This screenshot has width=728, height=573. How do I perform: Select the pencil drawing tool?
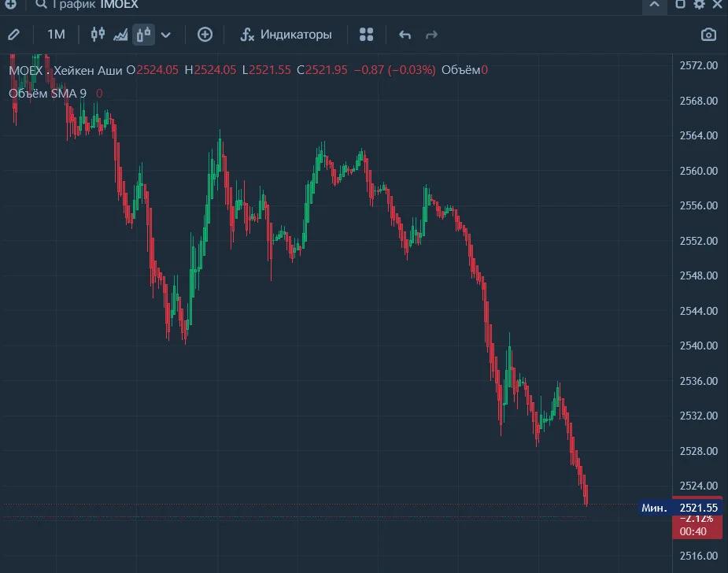coord(13,35)
